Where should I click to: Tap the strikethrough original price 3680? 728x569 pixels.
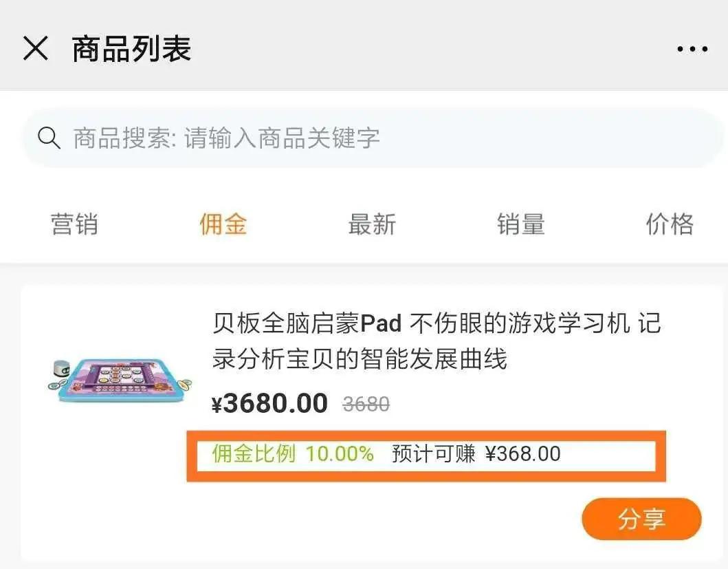pos(366,405)
